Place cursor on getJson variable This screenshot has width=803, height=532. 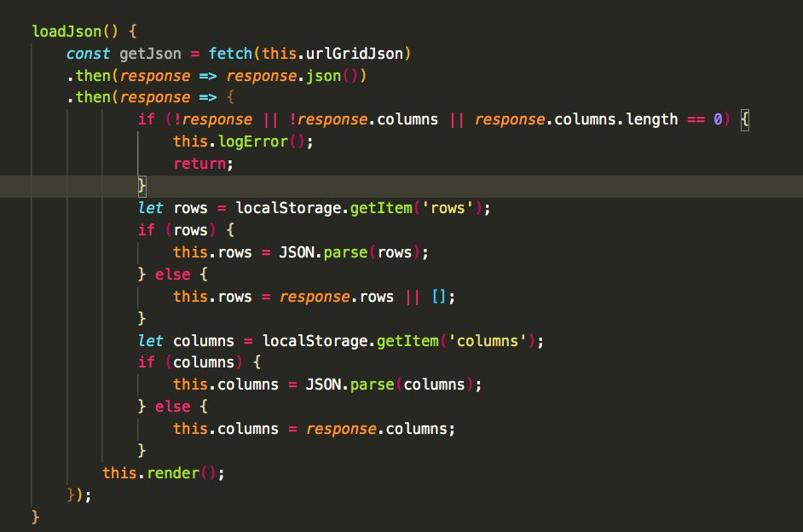point(150,54)
